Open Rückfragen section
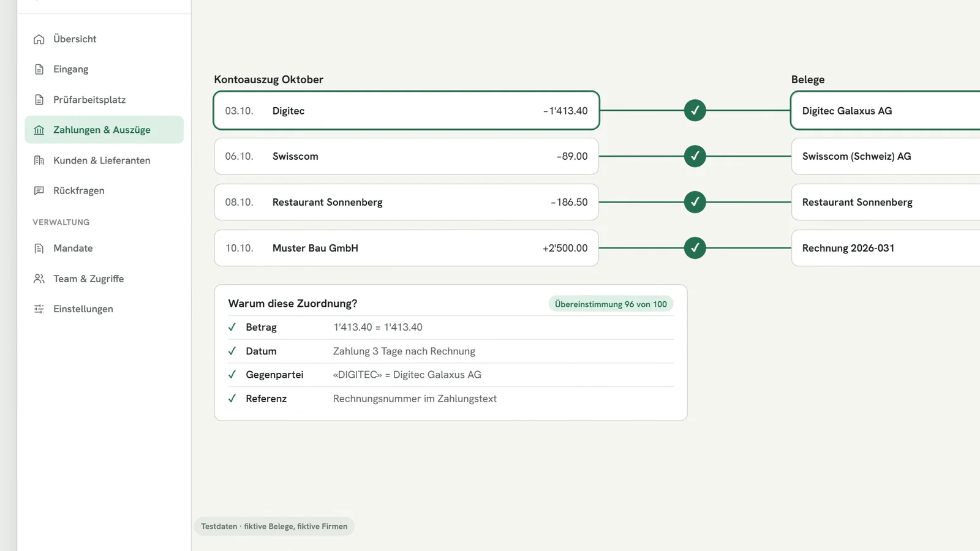980x551 pixels. coord(104,190)
